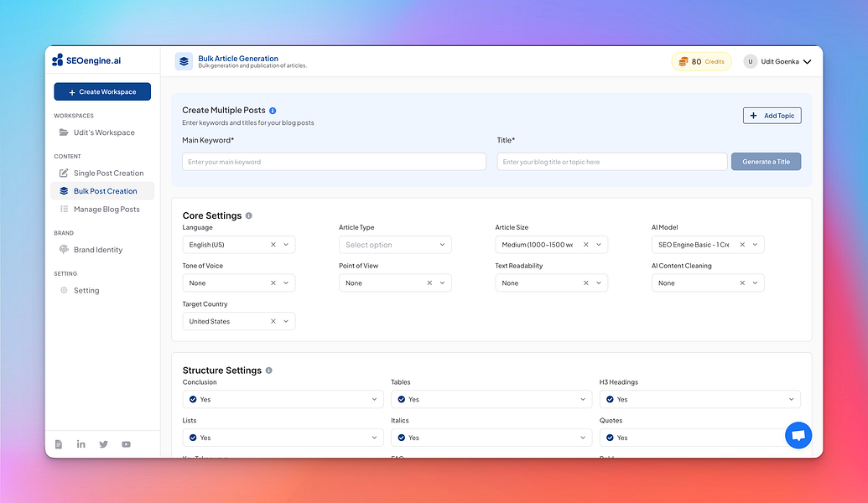Enable Quotes with the Yes option
Viewport: 868px width, 503px height.
[701, 437]
